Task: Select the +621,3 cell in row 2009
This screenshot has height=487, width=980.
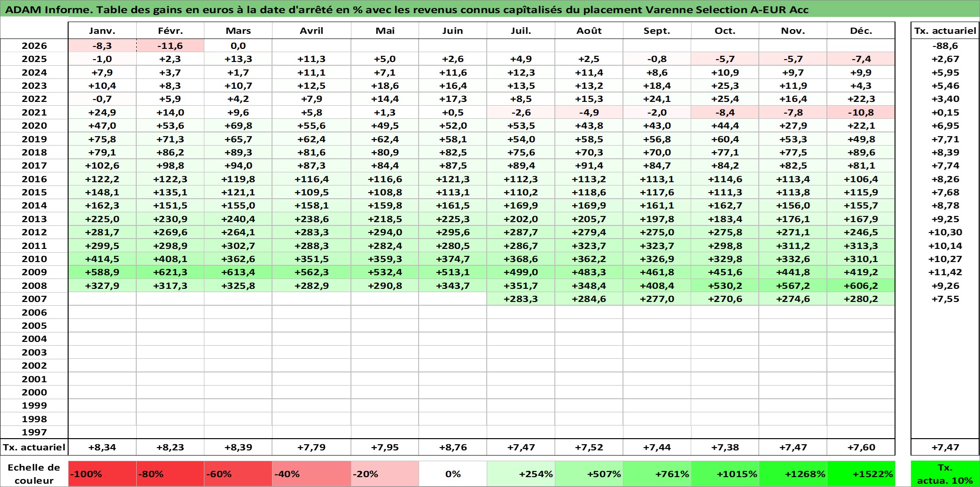Action: [170, 272]
